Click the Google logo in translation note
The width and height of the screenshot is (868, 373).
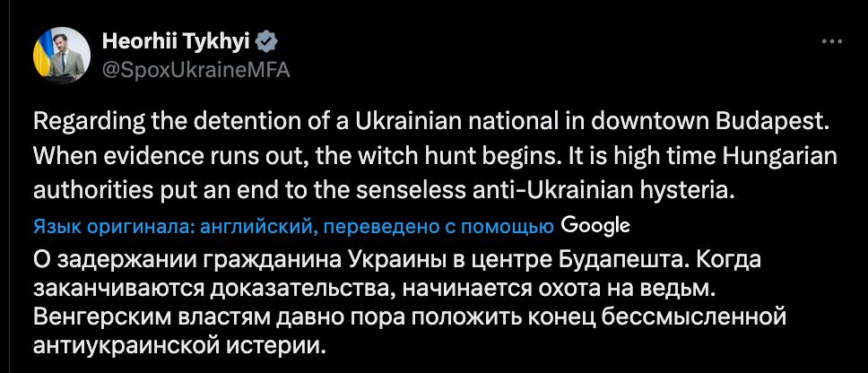[x=595, y=226]
